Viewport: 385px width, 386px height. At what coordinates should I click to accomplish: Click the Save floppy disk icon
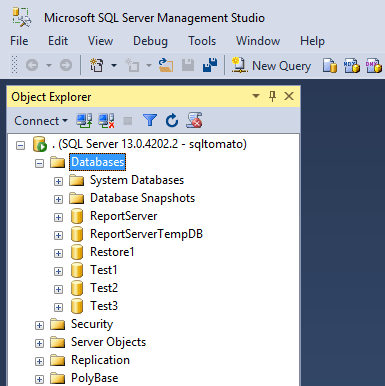pos(188,65)
